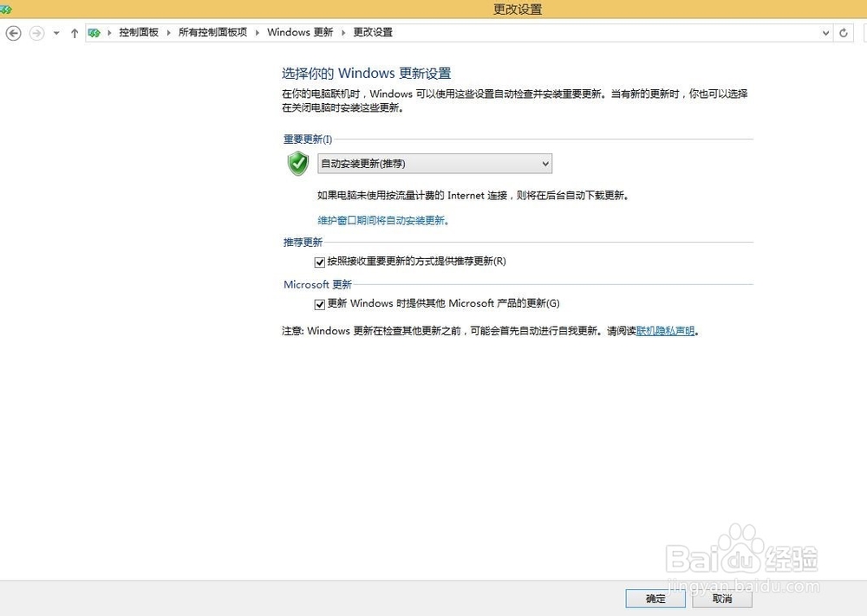Open the 自动安装更新(推荐) dropdown
The image size is (867, 616).
tap(434, 164)
